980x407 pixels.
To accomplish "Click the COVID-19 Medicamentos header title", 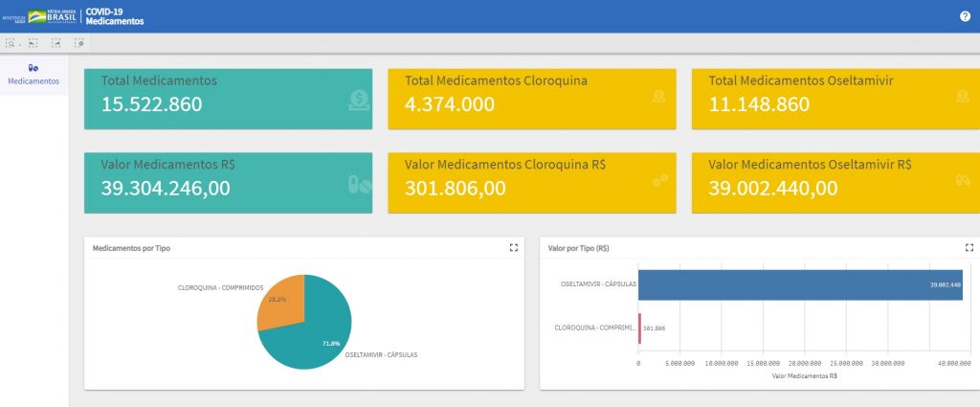I will point(114,16).
